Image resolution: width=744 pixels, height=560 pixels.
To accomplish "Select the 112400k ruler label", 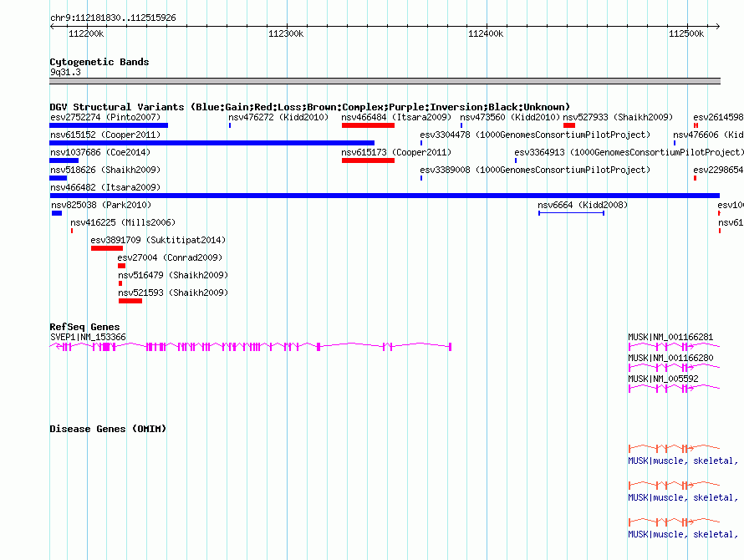I will 486,33.
